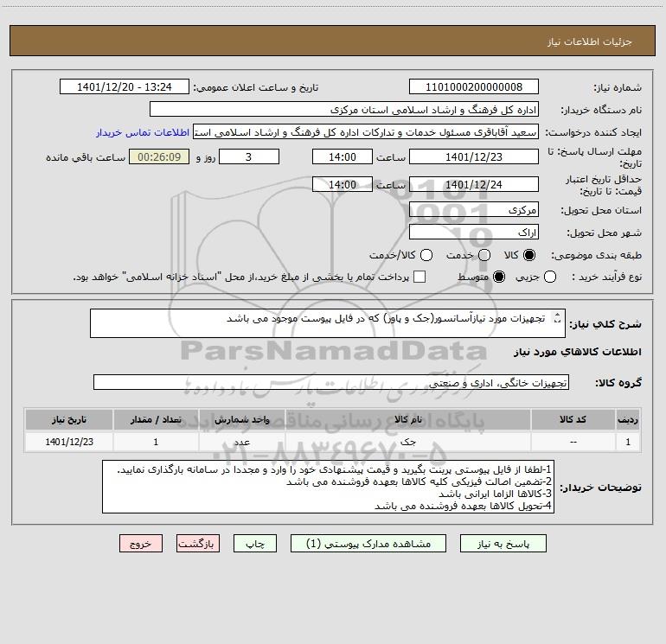Screen dimensions: 666x644
Task: Choose the متوسط purchase type radio
Action: coord(499,277)
